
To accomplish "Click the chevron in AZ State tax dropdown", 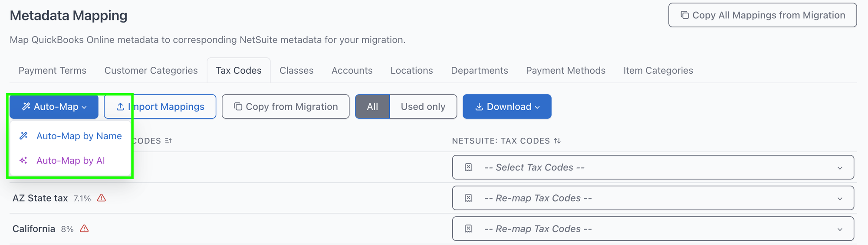I will point(840,199).
